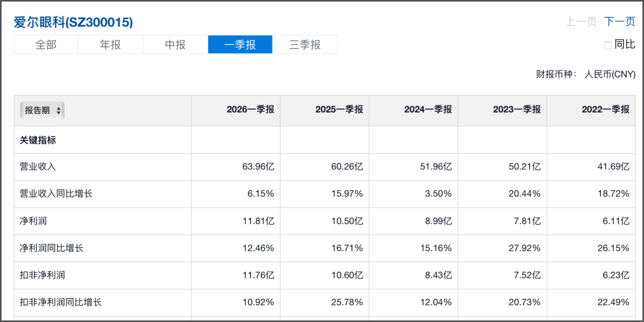Click the 上一页 link

click(x=581, y=22)
